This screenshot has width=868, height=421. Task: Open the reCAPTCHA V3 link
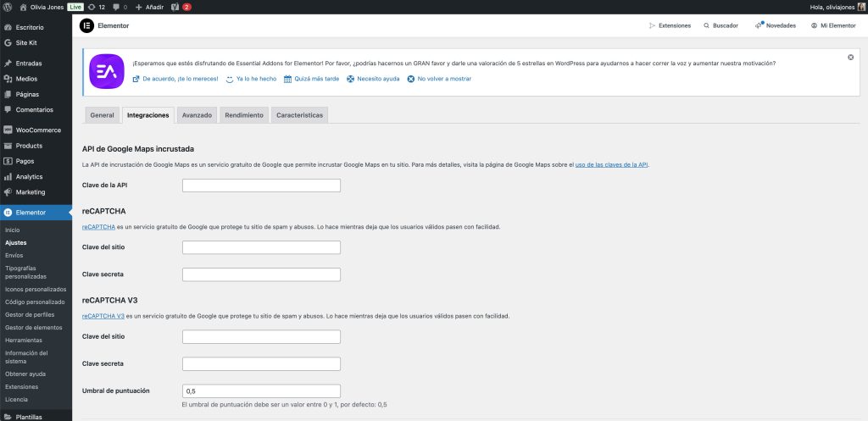click(103, 317)
